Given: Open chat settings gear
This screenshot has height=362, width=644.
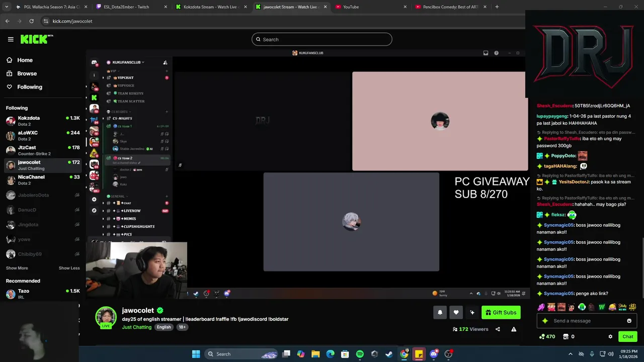Looking at the screenshot, I should click(610, 337).
